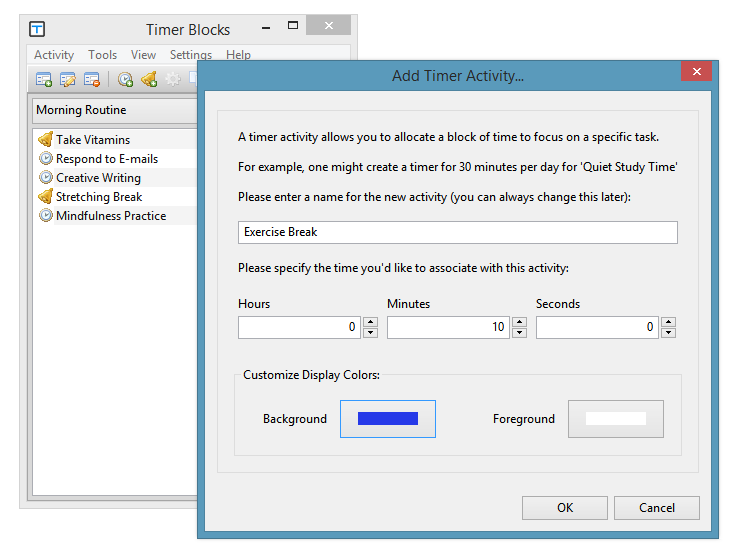
Task: Close the Add Timer Activity dialog
Action: click(696, 71)
